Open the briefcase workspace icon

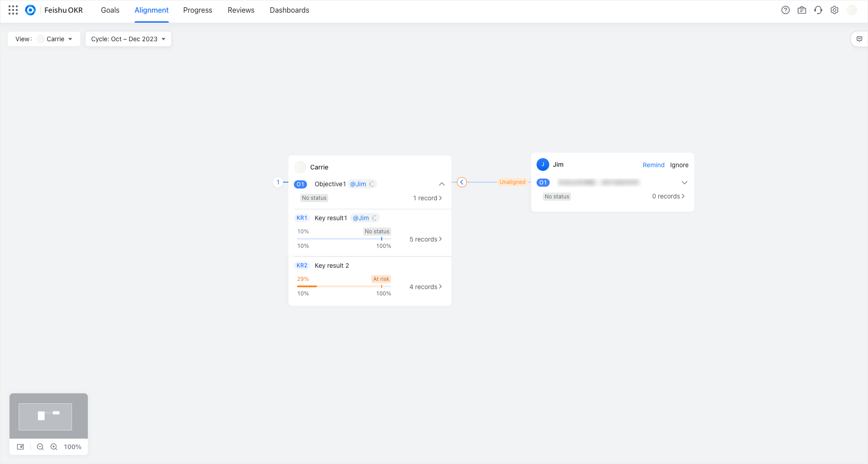[802, 10]
